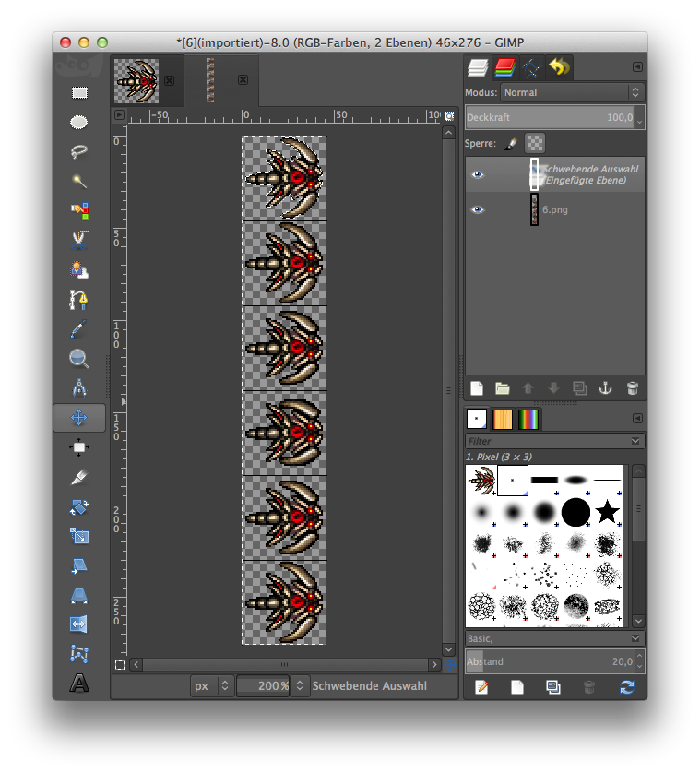Viewport: 700px width, 773px height.
Task: Select the Ellipse Select tool
Action: point(79,122)
